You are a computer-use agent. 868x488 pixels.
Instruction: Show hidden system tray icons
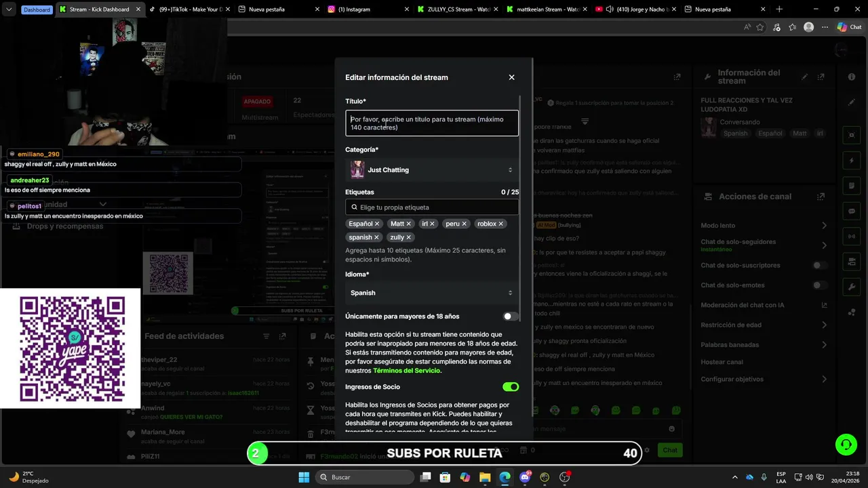[734, 477]
